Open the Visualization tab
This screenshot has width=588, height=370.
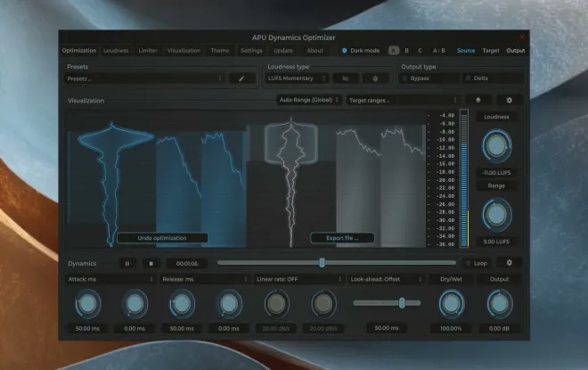[x=184, y=51]
